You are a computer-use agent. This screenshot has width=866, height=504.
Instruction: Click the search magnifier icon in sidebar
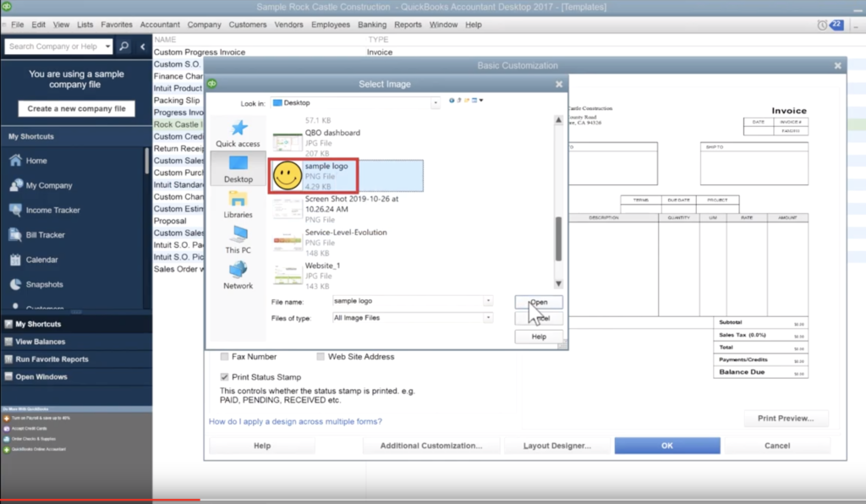pos(124,47)
